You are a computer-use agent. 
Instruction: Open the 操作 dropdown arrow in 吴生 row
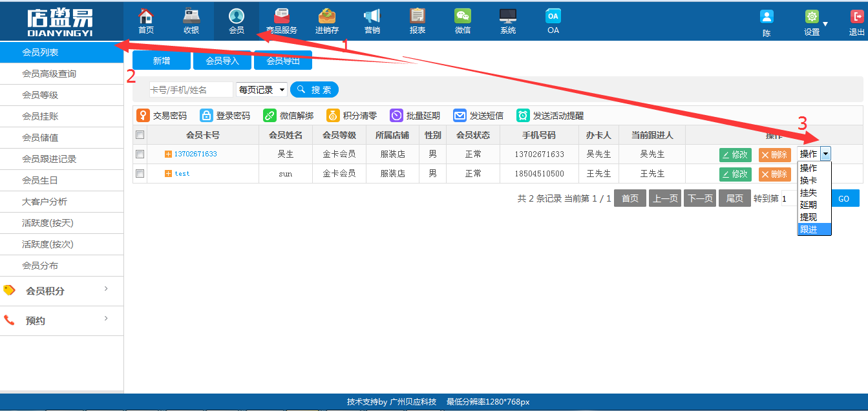tap(825, 154)
